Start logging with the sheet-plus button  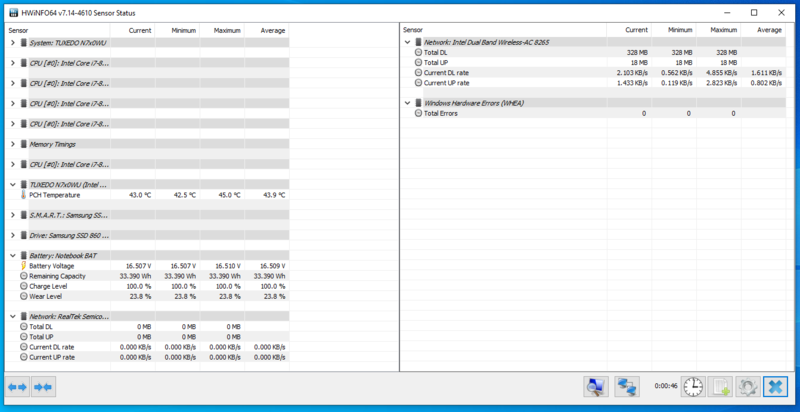(720, 387)
